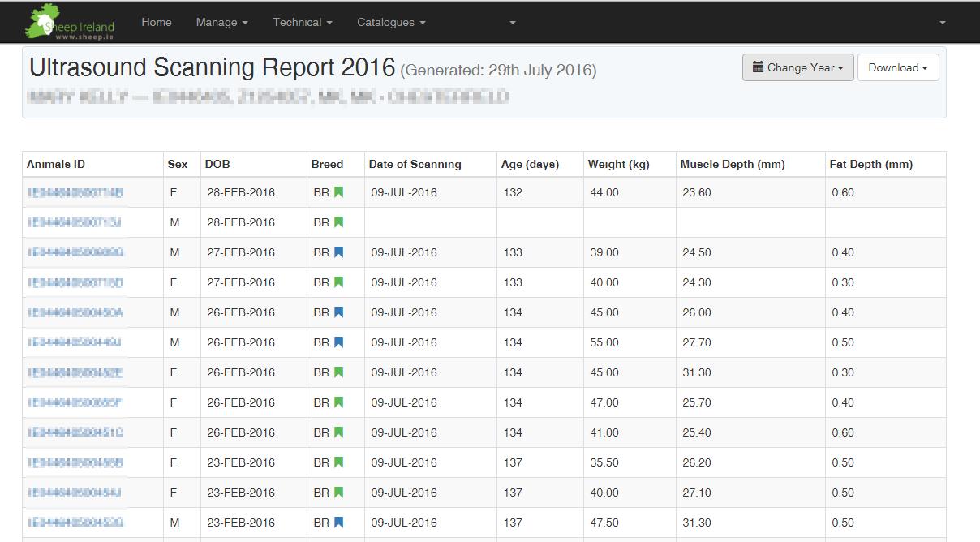Viewport: 980px width, 542px height.
Task: Open blurred animal ID link in 55.00 kg row
Action: [75, 342]
